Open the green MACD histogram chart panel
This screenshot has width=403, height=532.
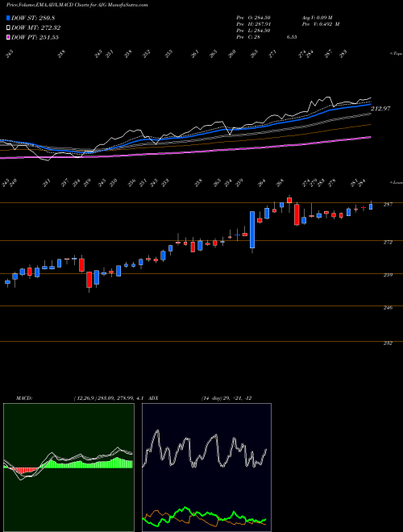pyautogui.click(x=69, y=468)
